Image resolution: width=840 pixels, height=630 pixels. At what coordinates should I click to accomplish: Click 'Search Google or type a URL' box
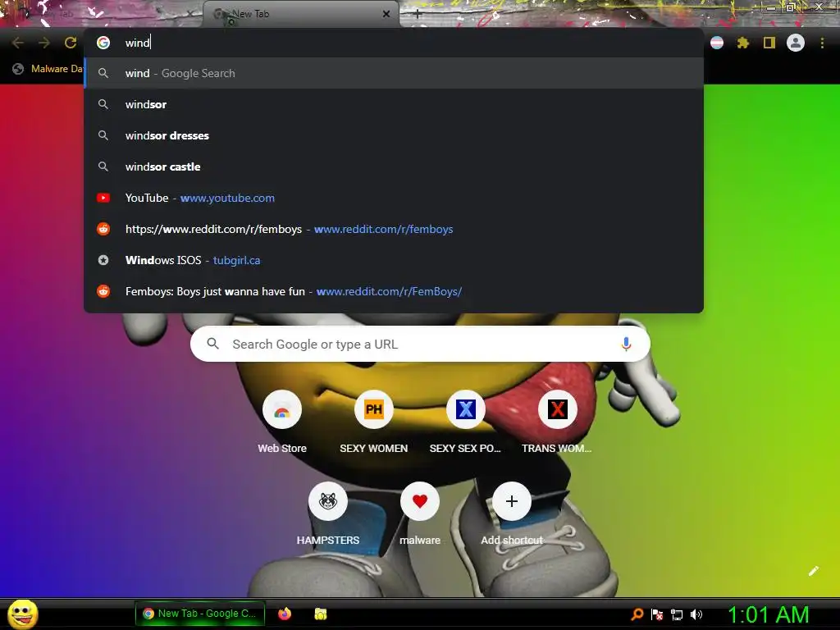420,344
